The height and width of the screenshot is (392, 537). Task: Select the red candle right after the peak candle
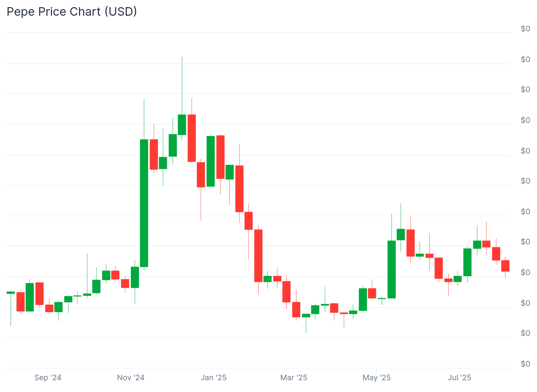point(192,138)
